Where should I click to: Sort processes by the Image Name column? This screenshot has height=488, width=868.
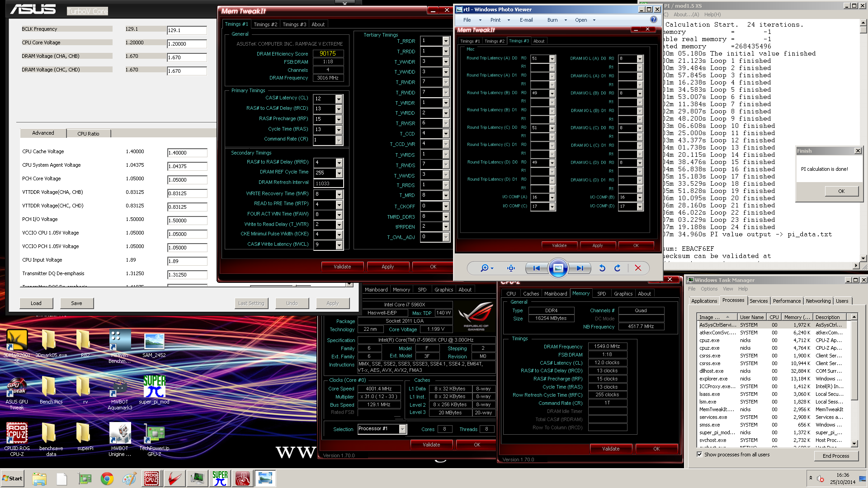(x=717, y=317)
